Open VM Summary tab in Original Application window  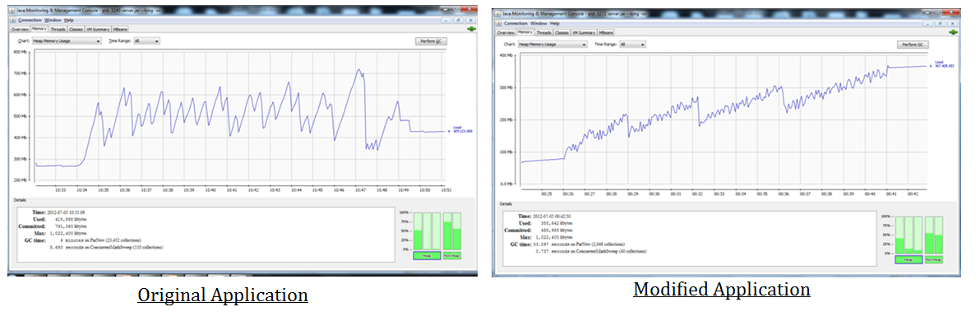(x=99, y=29)
